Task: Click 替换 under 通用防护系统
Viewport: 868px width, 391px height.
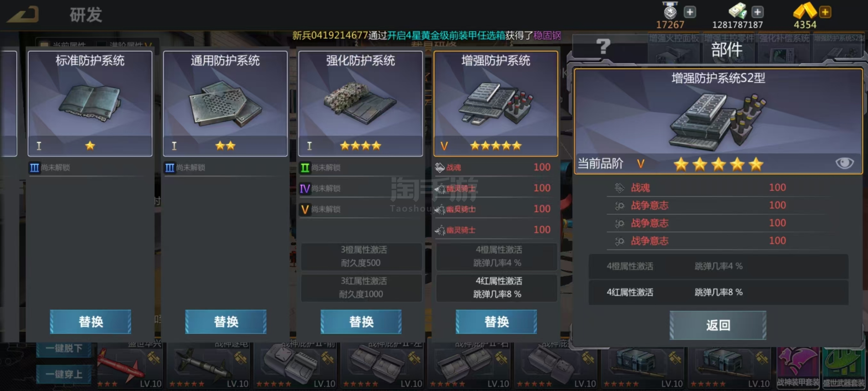Action: (226, 321)
